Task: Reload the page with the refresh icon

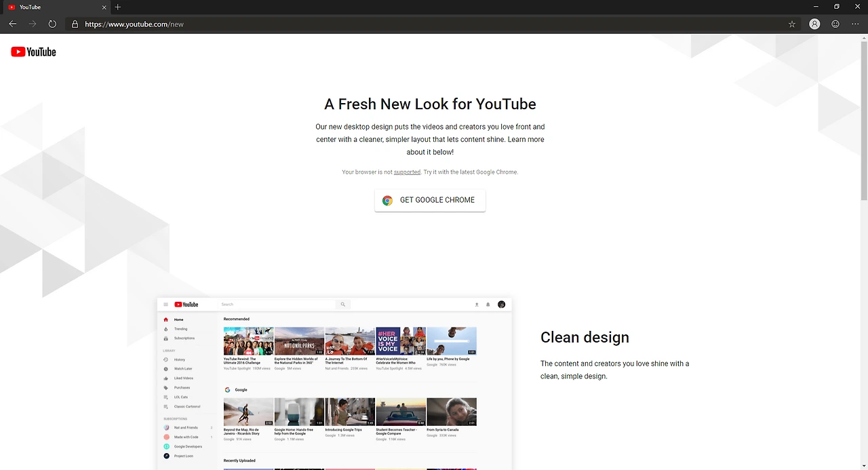Action: (x=52, y=24)
